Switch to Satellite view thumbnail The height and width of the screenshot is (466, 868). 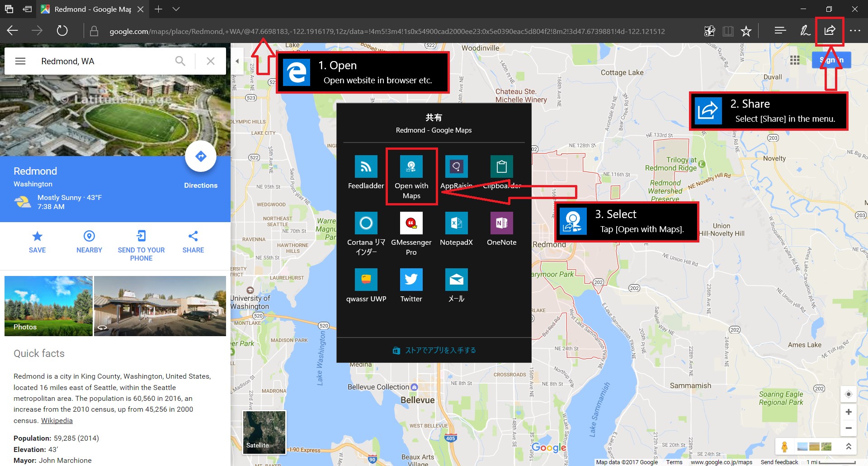[x=264, y=432]
